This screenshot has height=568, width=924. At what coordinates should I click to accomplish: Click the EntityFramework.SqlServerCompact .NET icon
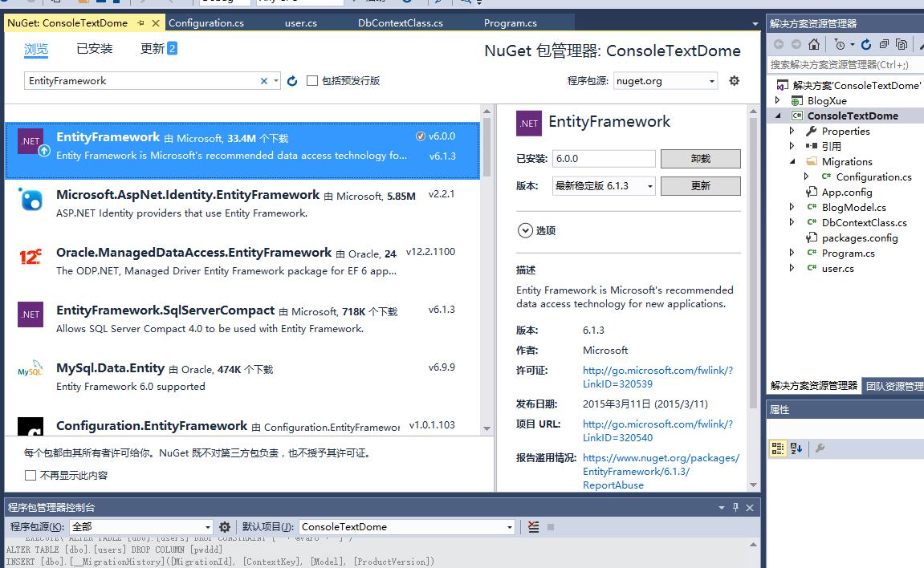tap(31, 314)
